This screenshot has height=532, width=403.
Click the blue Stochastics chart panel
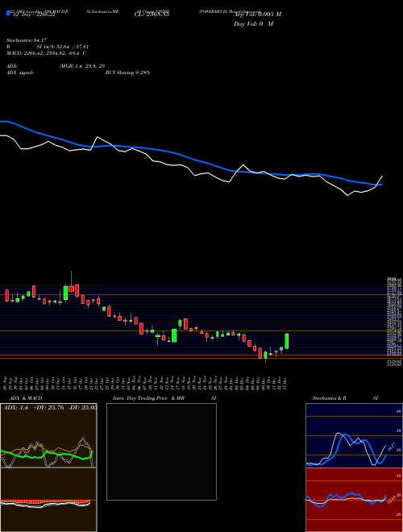(354, 435)
